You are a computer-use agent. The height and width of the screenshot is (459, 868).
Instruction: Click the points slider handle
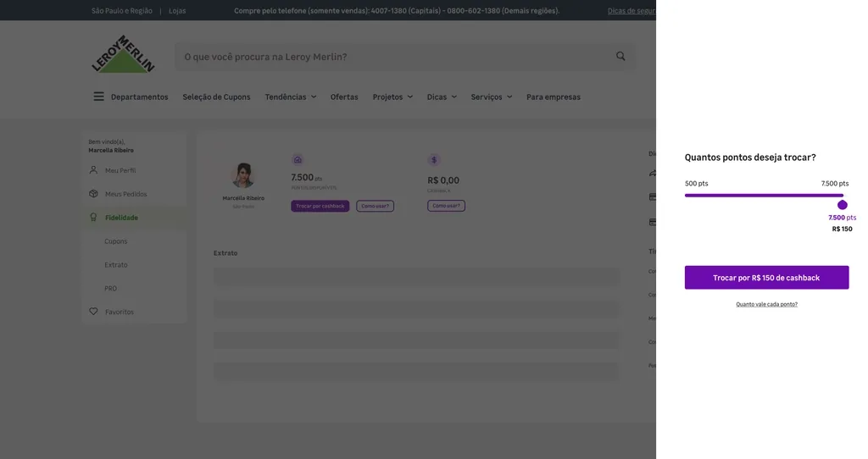[x=843, y=205]
